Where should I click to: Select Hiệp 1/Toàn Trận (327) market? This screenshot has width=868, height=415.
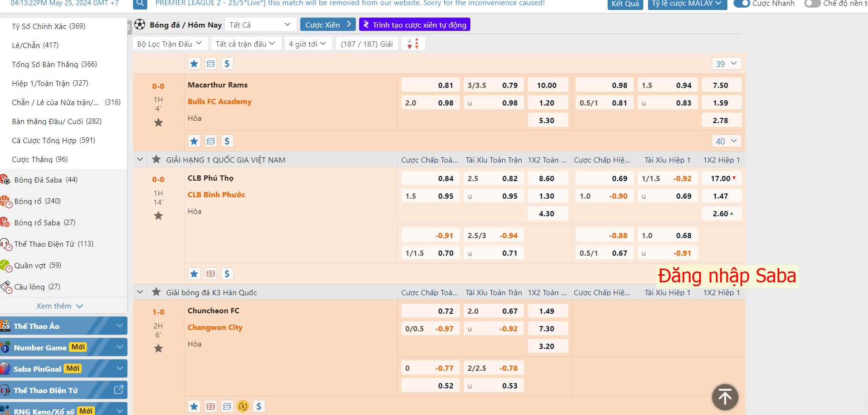pos(50,83)
